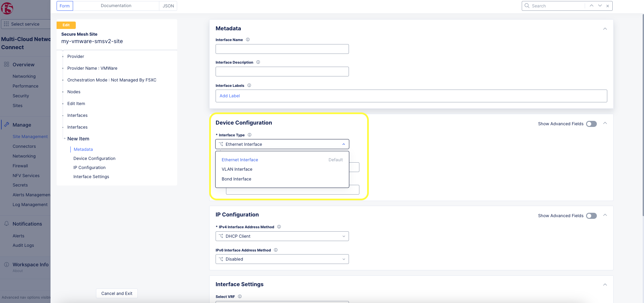Click info icon beside Interface Labels
644x303 pixels.
[x=249, y=86]
